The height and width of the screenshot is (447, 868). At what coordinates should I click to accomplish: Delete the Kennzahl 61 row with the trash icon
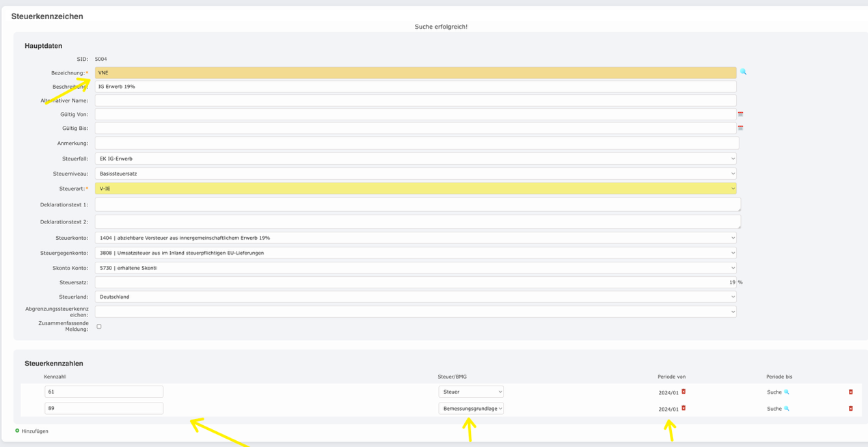(x=850, y=392)
